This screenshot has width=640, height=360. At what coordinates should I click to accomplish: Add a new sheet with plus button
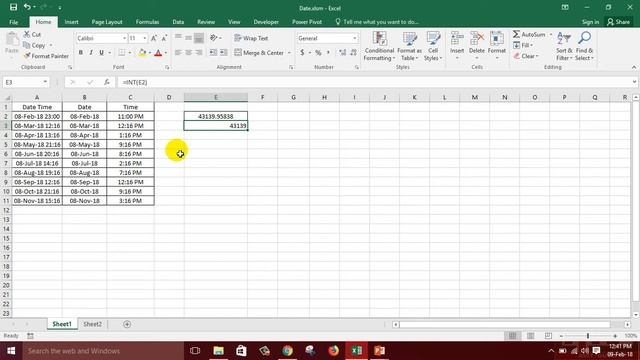coord(127,324)
